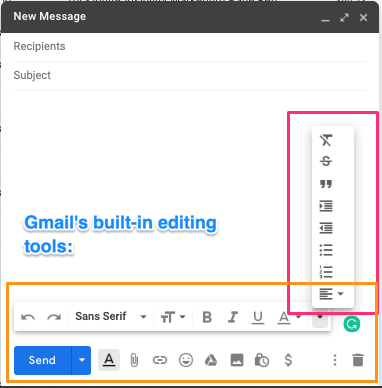Insert a photo
This screenshot has width=382, height=388.
[x=237, y=360]
